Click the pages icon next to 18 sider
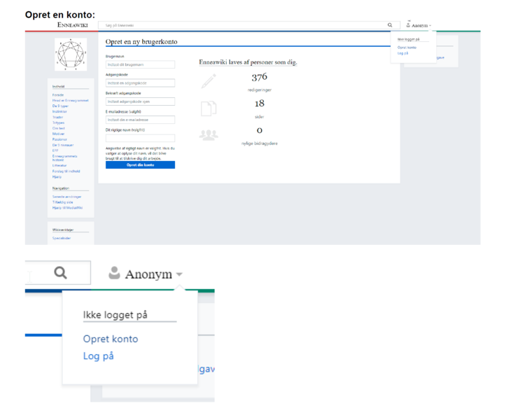The height and width of the screenshot is (420, 513). 209,108
